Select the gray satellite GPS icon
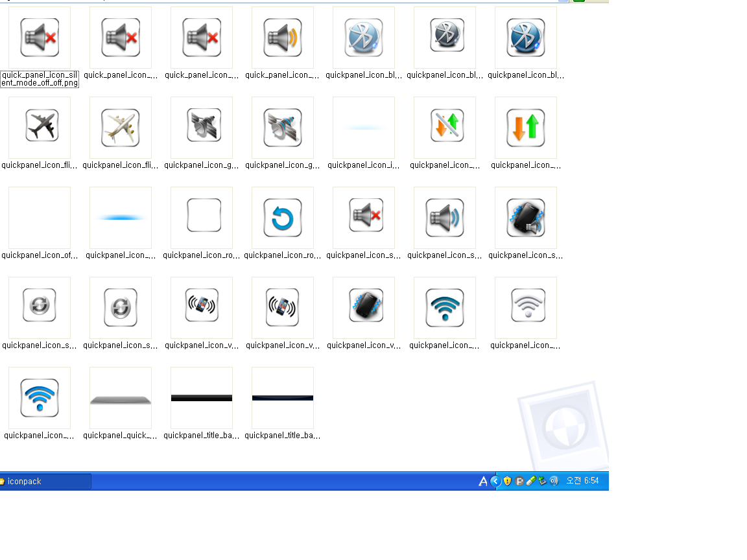This screenshot has width=747, height=560. [202, 128]
